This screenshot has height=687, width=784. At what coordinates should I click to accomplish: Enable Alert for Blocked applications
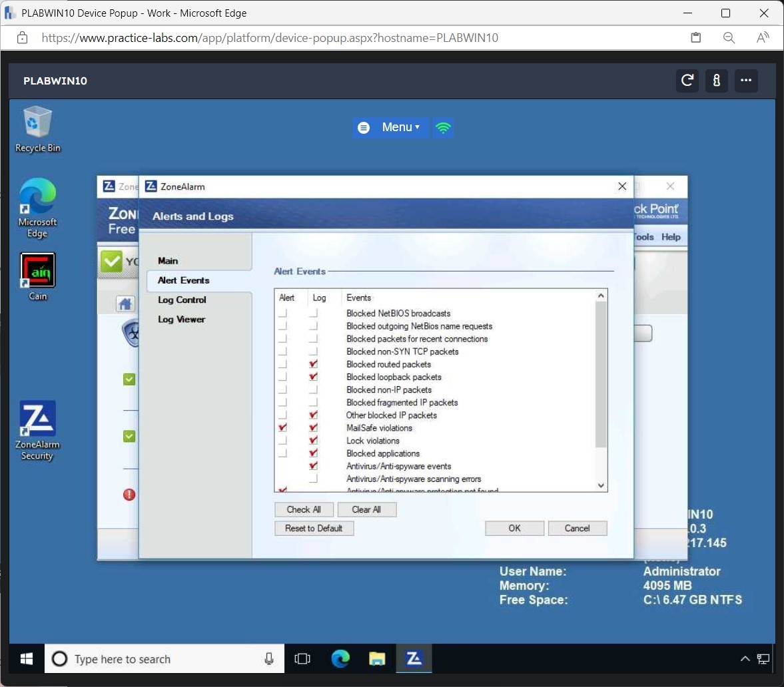pos(281,453)
